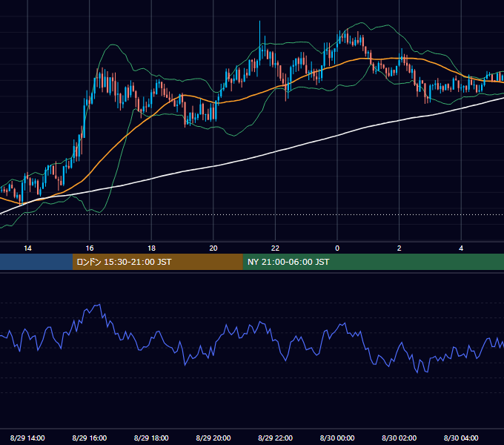Click the 22 hour label on chart axis
Screen dimensions: 504x445
(275, 248)
